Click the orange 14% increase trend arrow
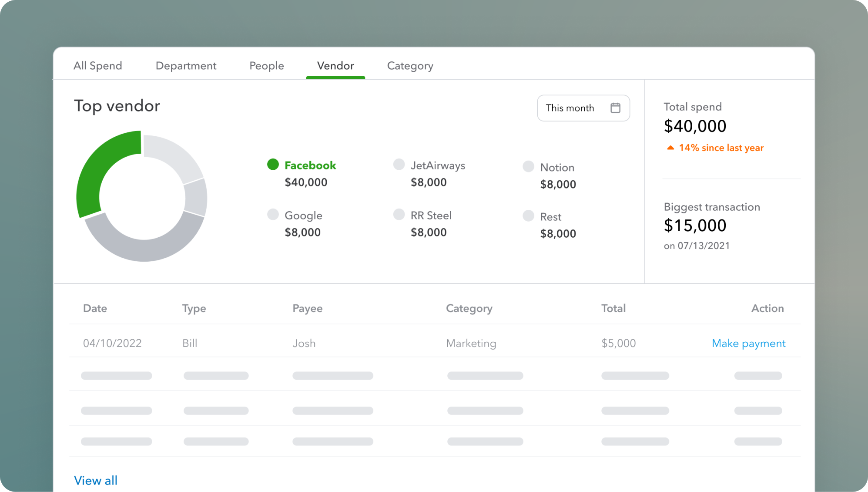Screen dimensions: 868x492 click(x=670, y=148)
